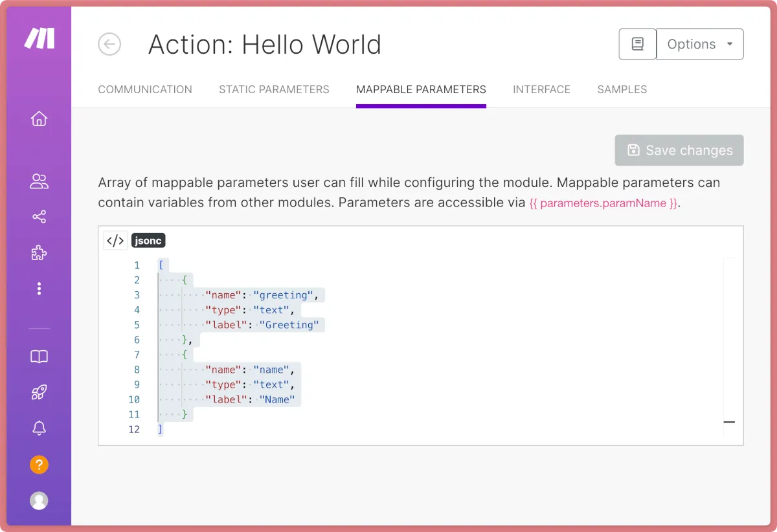Open the puzzle piece custom apps icon
The image size is (777, 532).
tap(39, 253)
